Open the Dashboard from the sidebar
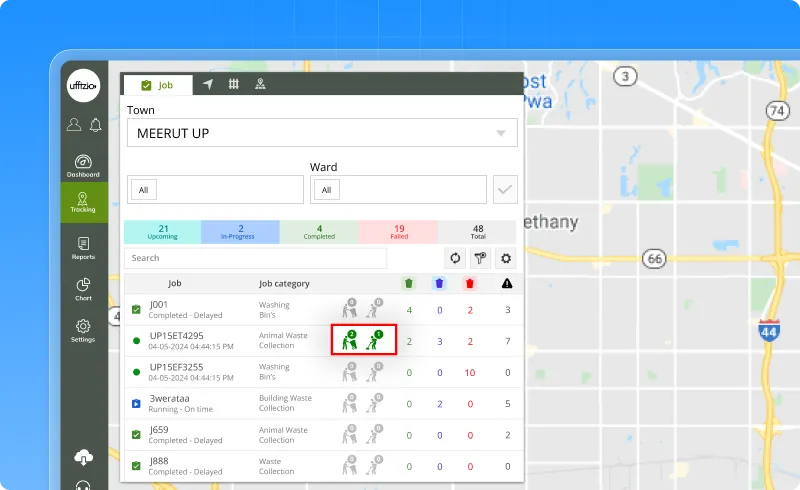 pos(84,165)
